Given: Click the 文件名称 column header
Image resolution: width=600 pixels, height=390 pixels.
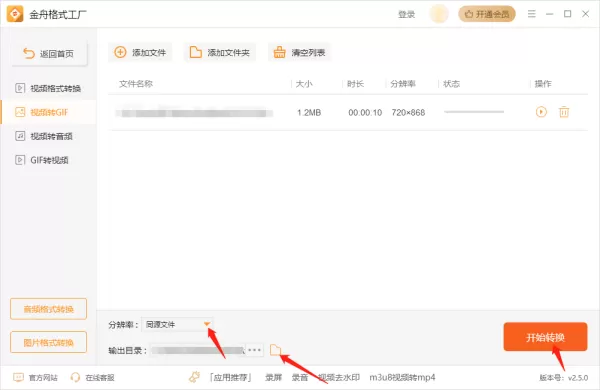Looking at the screenshot, I should [136, 84].
